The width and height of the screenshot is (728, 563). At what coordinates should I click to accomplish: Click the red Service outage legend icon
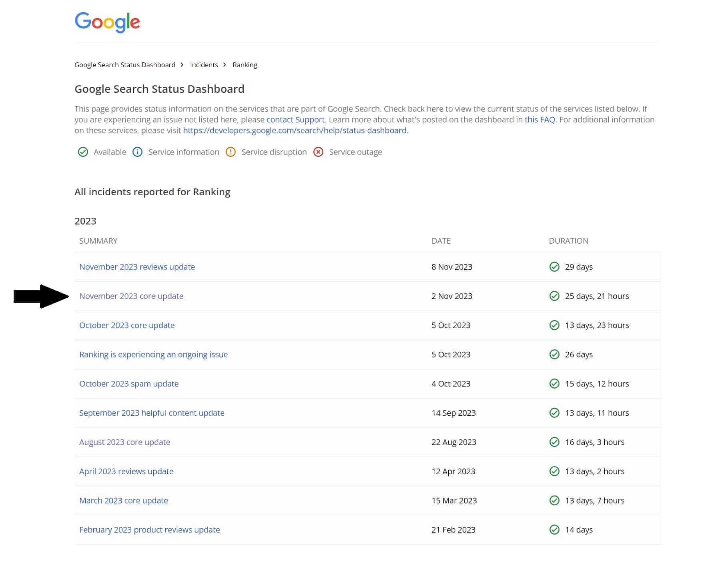(x=318, y=152)
